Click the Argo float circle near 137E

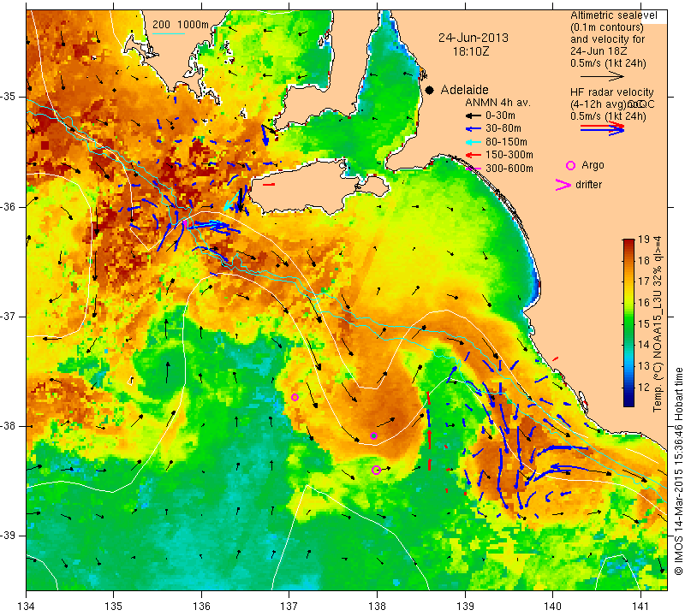tap(295, 397)
